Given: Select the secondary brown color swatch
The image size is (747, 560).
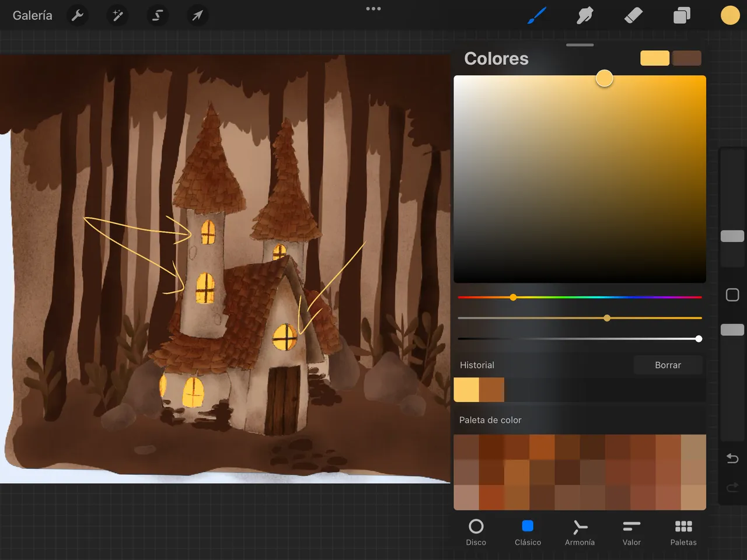Looking at the screenshot, I should (687, 58).
